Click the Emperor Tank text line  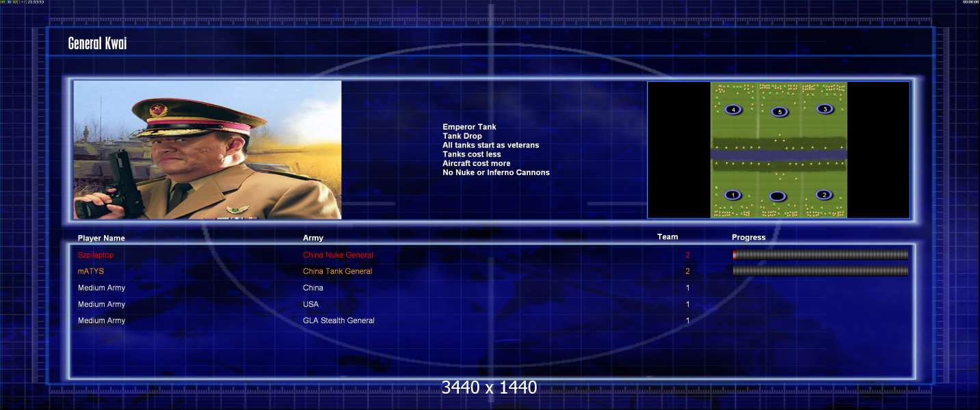click(x=469, y=127)
